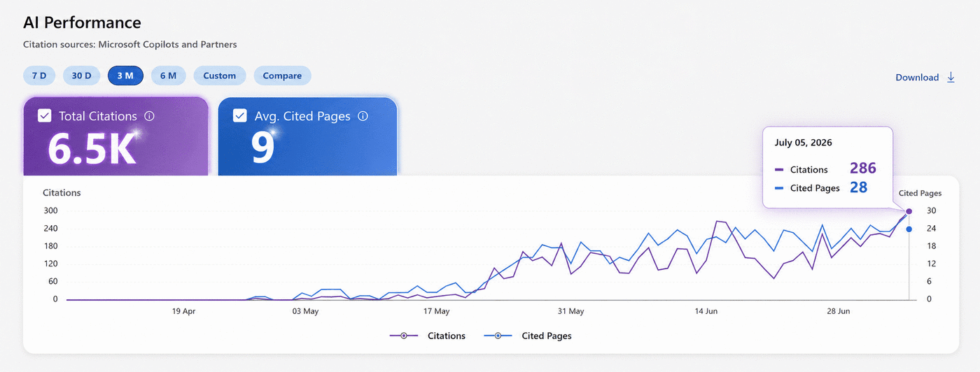Screen dimensions: 980x372
Task: Click the 6.5K total citations value
Action: 92,149
